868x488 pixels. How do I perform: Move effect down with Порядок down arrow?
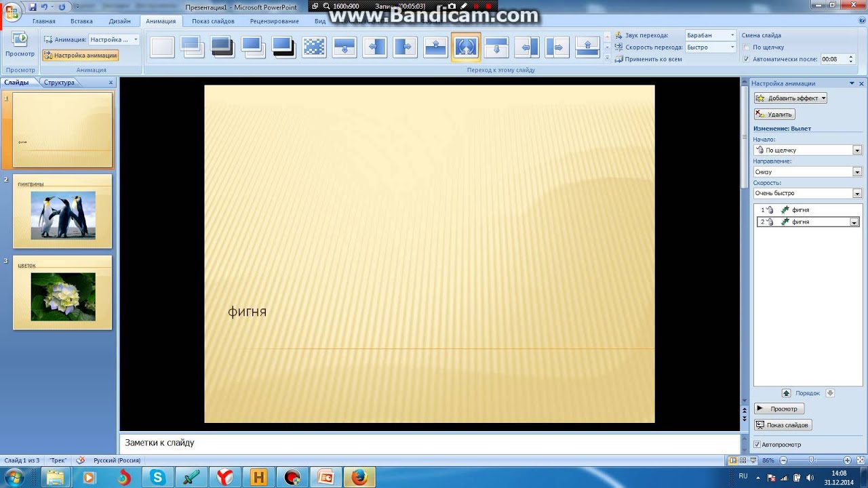click(829, 393)
